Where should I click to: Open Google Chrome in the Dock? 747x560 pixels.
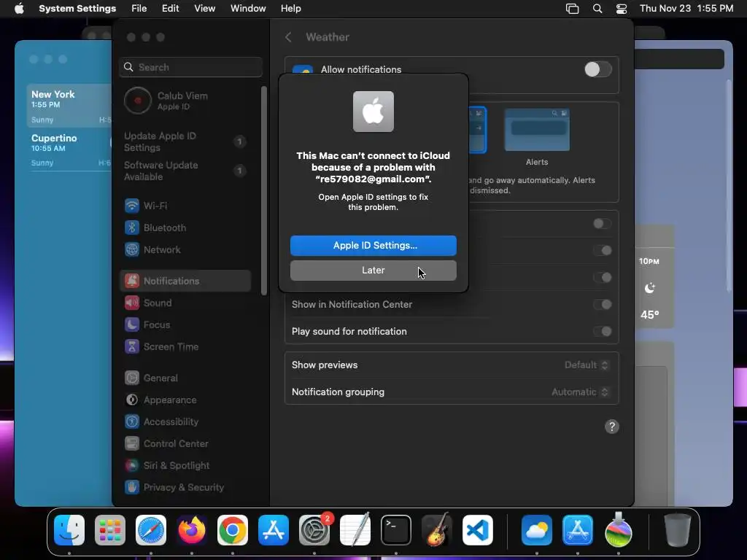point(233,530)
